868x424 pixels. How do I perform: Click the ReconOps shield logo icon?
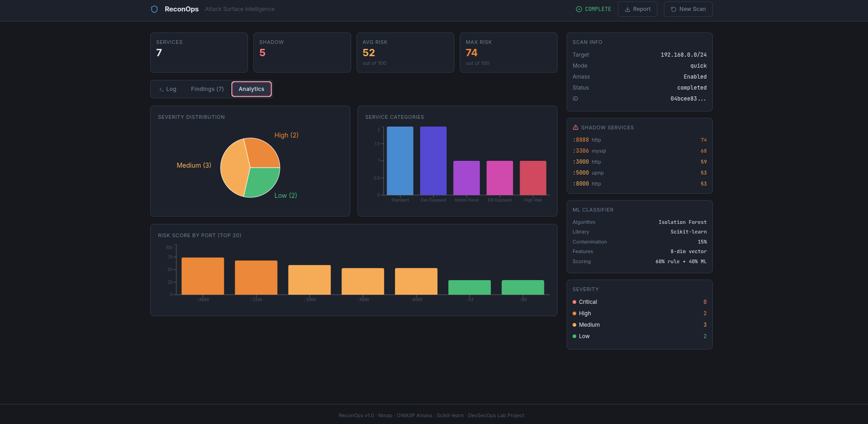tap(154, 9)
